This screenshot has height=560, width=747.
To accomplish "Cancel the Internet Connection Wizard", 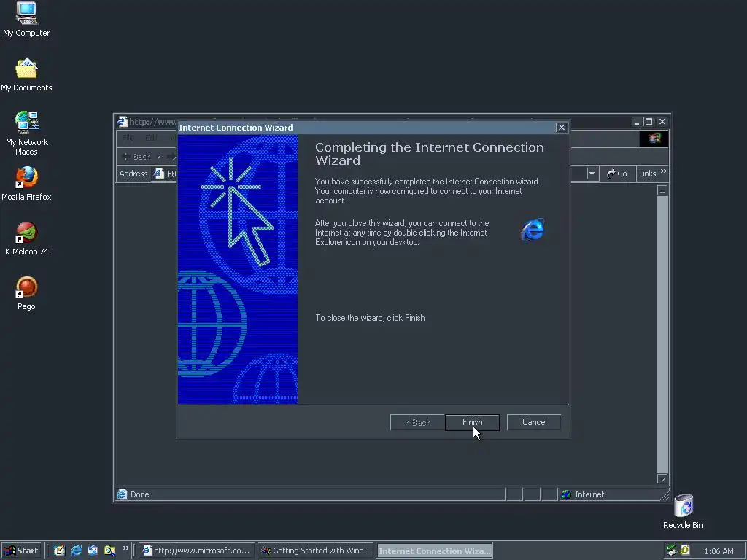I will tap(534, 422).
